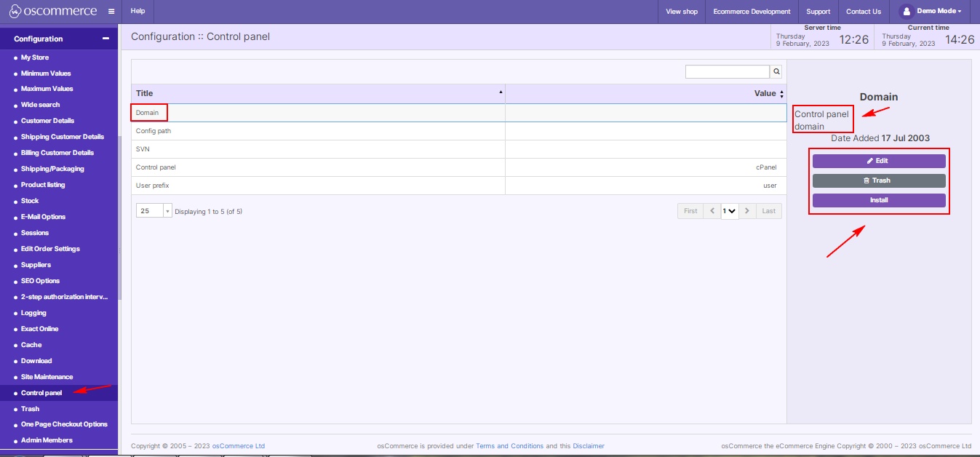980x457 pixels.
Task: Open the rows-per-page 25 dropdown
Action: tap(154, 211)
